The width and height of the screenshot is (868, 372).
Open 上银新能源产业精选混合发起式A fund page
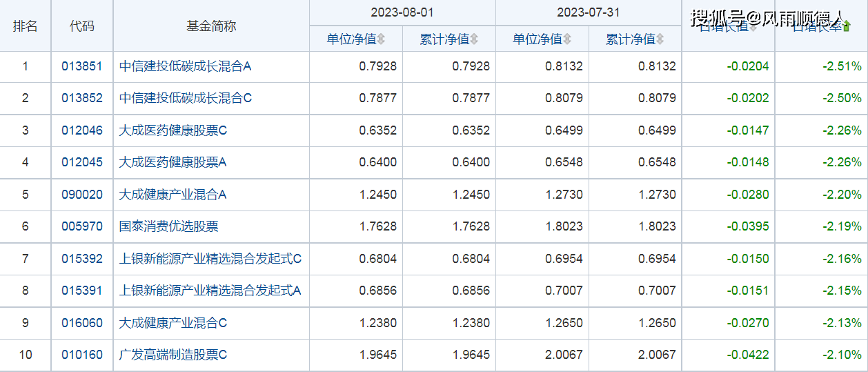[210, 291]
